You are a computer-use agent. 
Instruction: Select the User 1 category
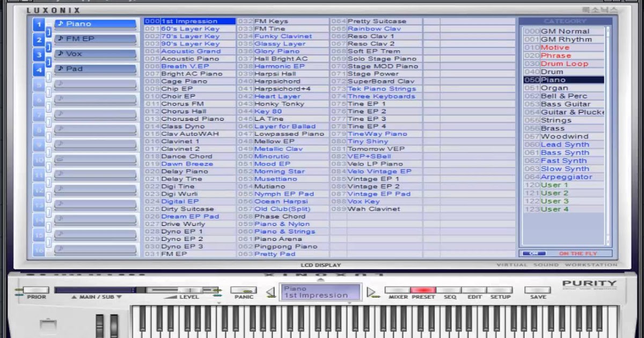[563, 185]
